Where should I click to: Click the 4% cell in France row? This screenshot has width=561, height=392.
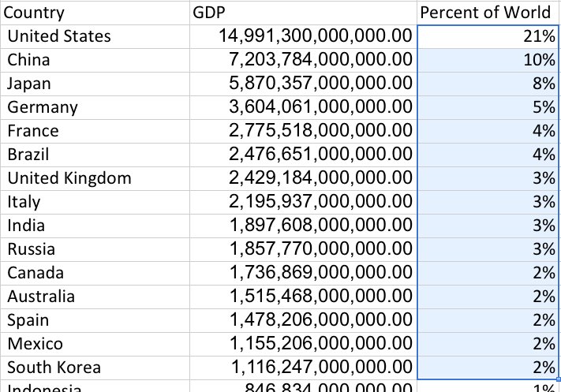pos(488,131)
